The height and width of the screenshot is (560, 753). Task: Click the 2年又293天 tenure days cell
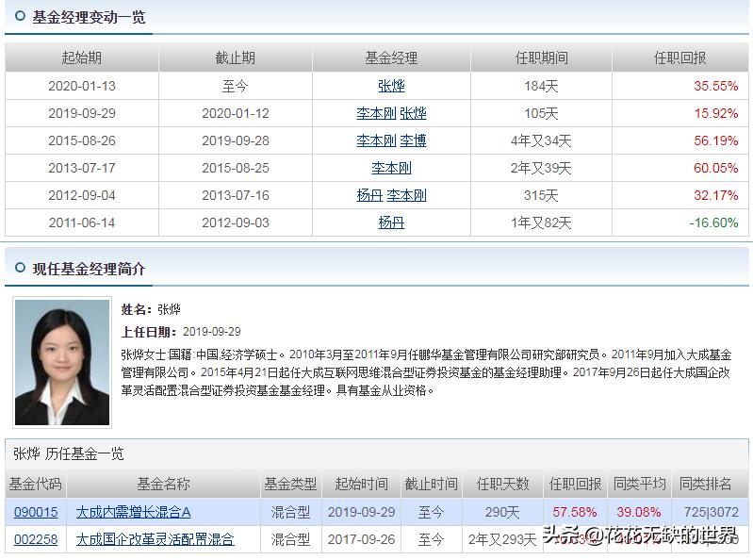pos(502,539)
